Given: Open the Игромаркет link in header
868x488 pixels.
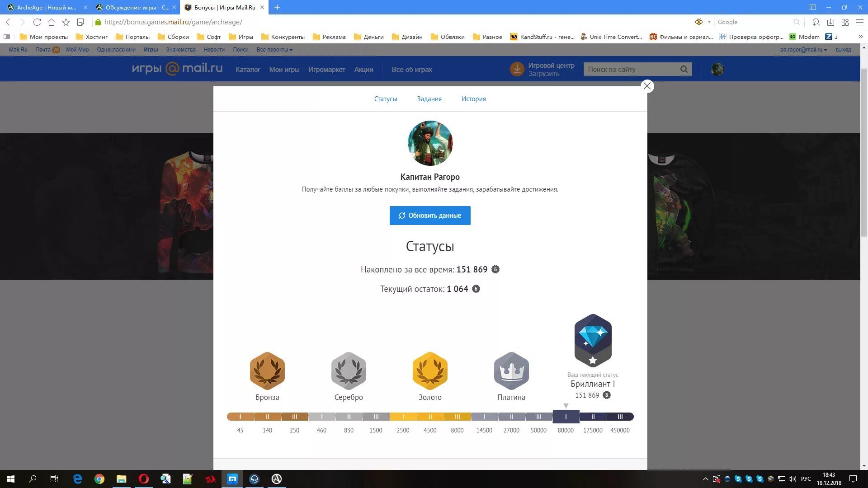Looking at the screenshot, I should click(x=326, y=70).
